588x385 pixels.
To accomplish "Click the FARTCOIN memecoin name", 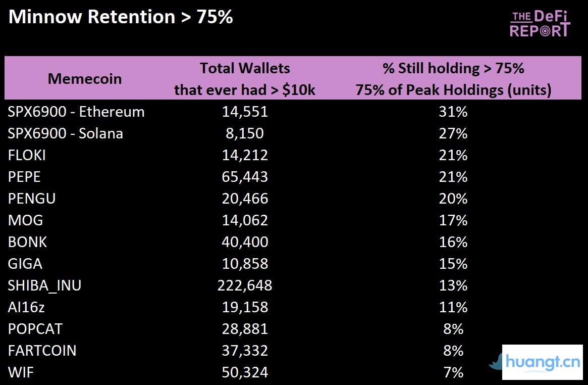I will (x=42, y=351).
